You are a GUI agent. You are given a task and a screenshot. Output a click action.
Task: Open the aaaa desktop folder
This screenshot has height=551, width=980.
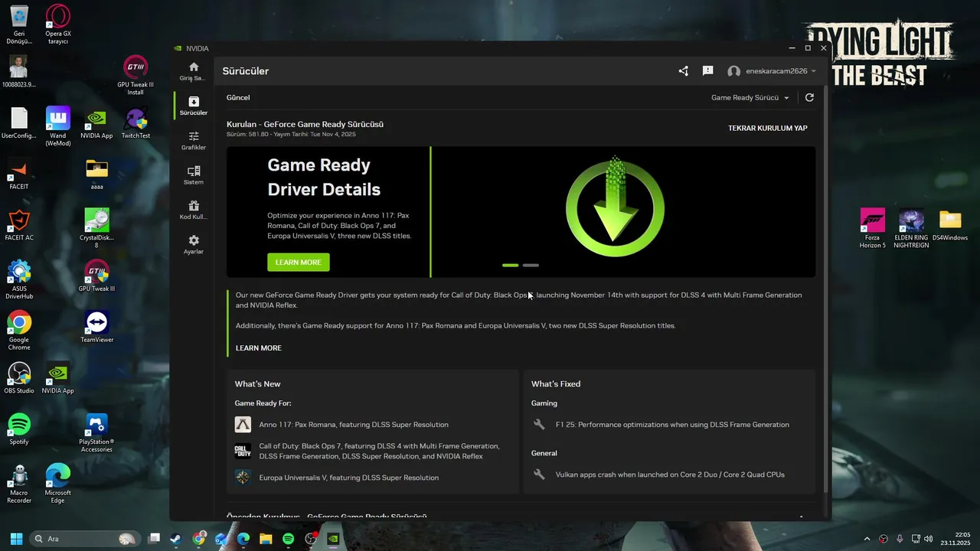pos(96,174)
